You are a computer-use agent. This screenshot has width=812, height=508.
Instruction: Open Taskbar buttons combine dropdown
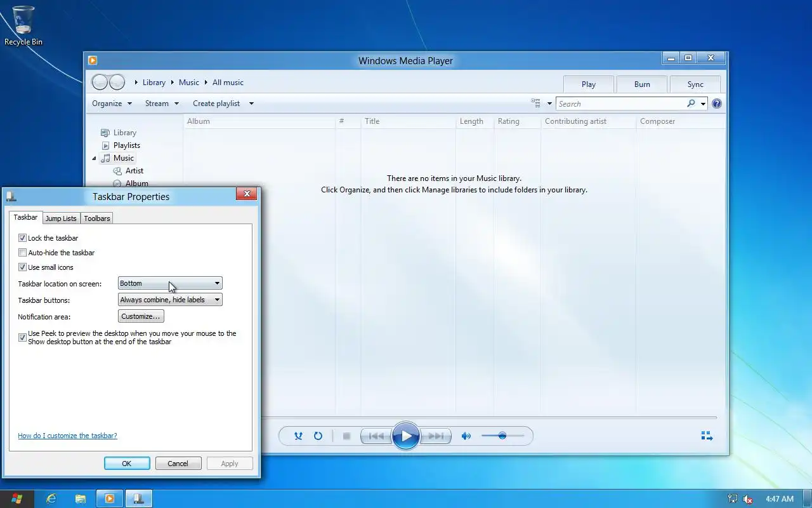click(x=170, y=300)
